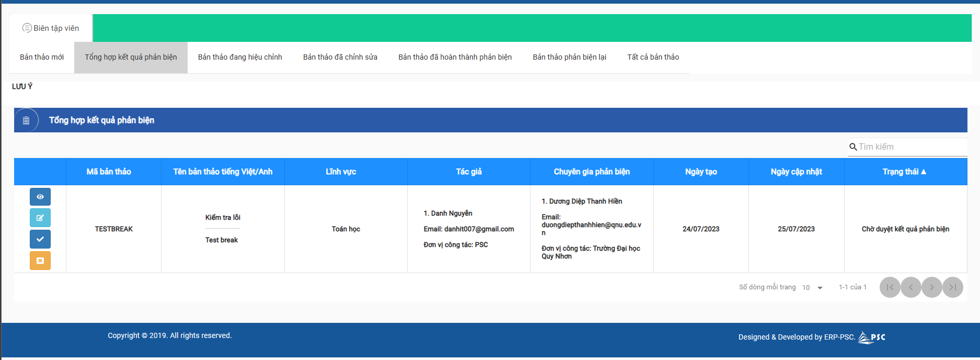
Task: Switch to Bản thảo mới tab
Action: coord(42,57)
